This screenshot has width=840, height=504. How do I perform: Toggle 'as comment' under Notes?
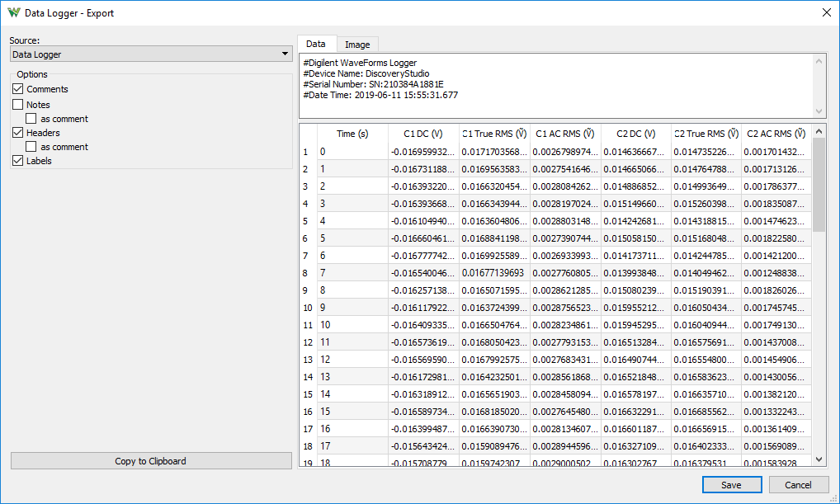(31, 118)
